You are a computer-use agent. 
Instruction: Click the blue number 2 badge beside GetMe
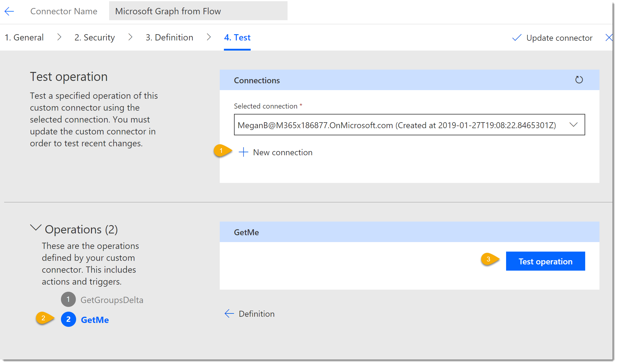(68, 319)
